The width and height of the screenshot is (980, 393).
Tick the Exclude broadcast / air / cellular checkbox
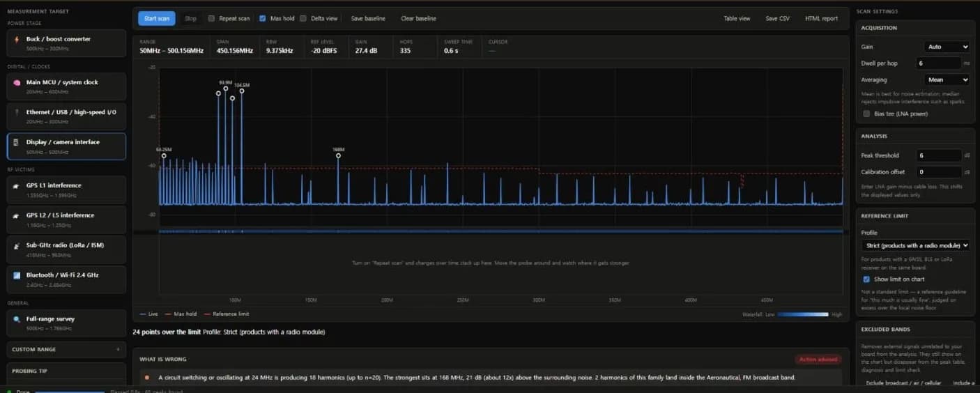(x=904, y=383)
